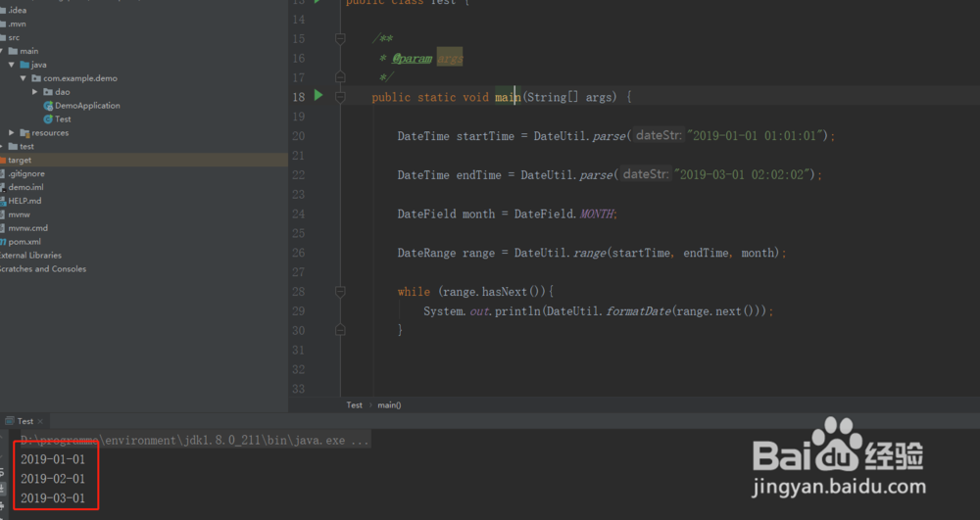Viewport: 980px width, 520px height.
Task: Select the main folder
Action: tap(28, 51)
